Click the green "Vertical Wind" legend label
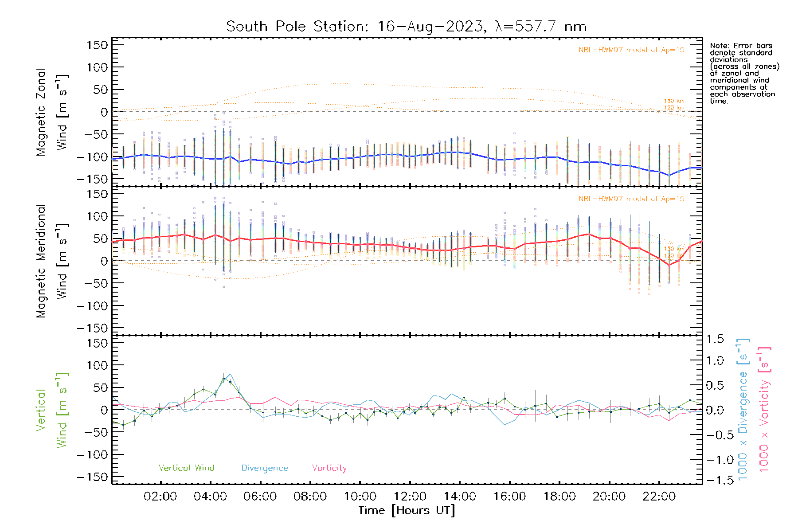Viewport: 798px width, 532px height. point(186,468)
